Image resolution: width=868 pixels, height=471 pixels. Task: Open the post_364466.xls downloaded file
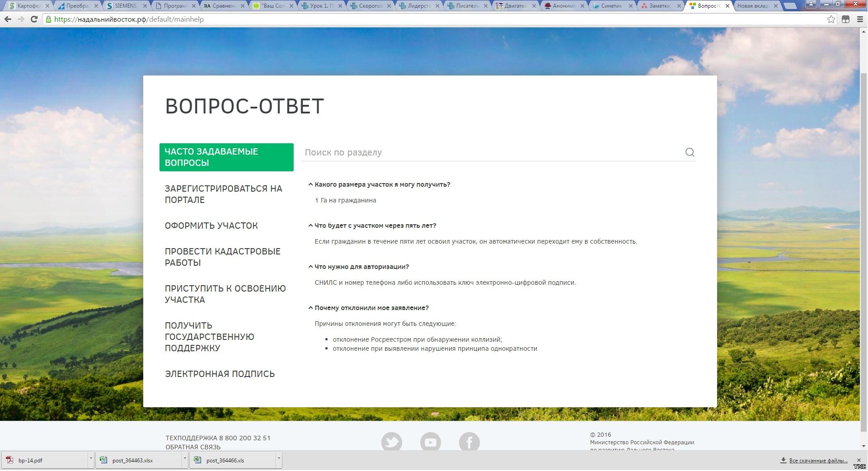(233, 461)
